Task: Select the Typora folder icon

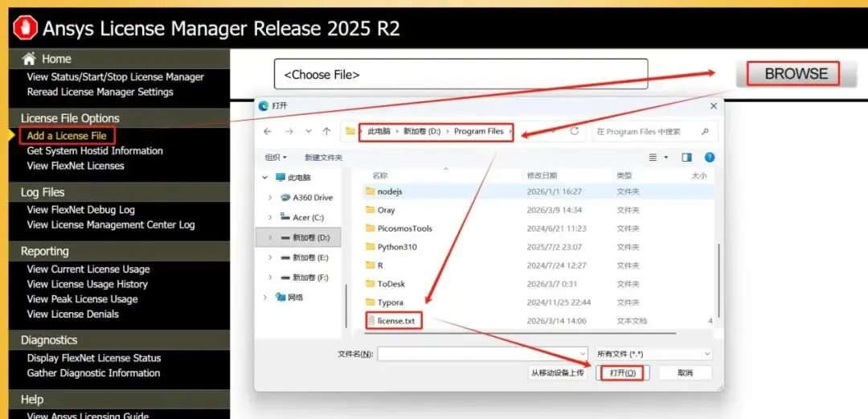Action: coord(371,302)
